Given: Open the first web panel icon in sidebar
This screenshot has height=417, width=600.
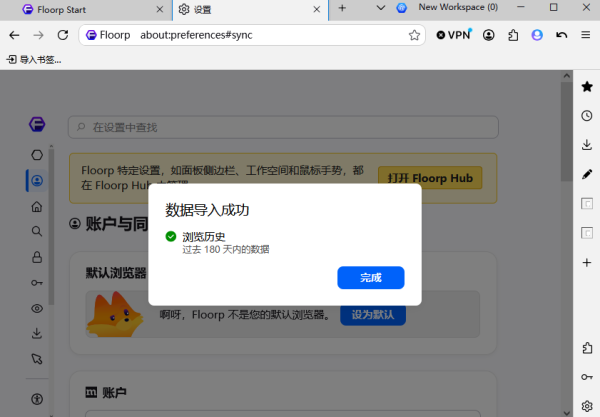Looking at the screenshot, I should pos(587,203).
